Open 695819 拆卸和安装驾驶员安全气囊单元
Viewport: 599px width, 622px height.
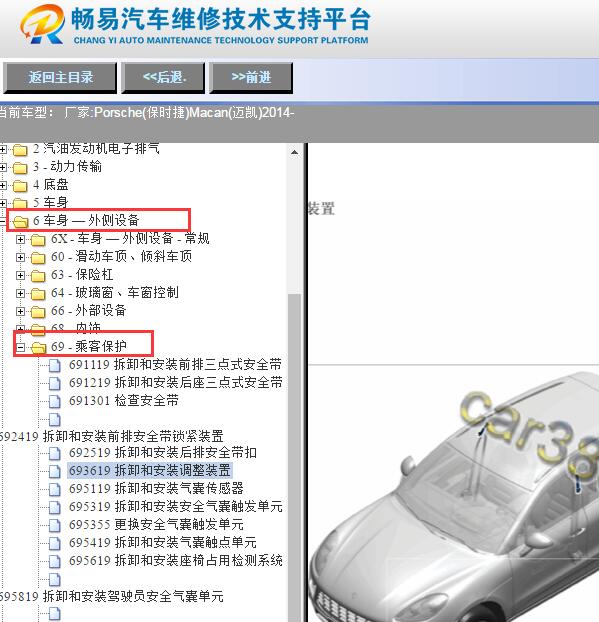click(111, 596)
